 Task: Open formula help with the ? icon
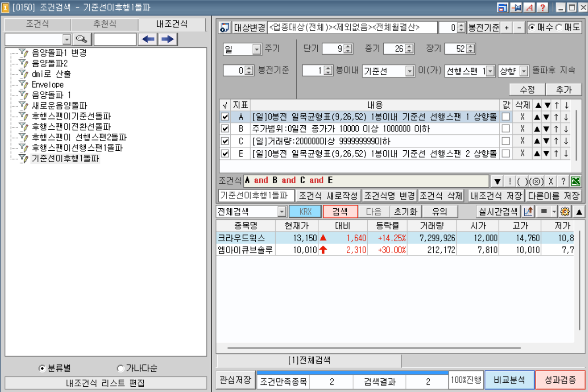point(563,180)
